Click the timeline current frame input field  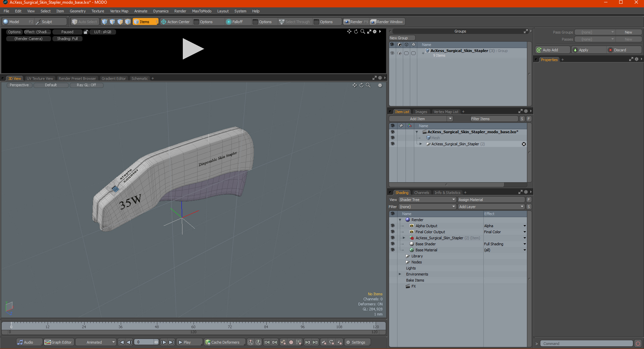pyautogui.click(x=144, y=342)
